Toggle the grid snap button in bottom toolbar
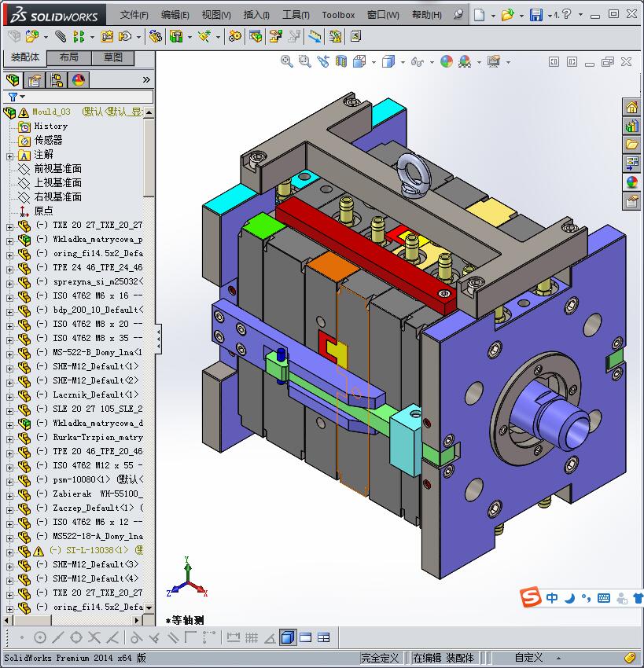 point(252,637)
